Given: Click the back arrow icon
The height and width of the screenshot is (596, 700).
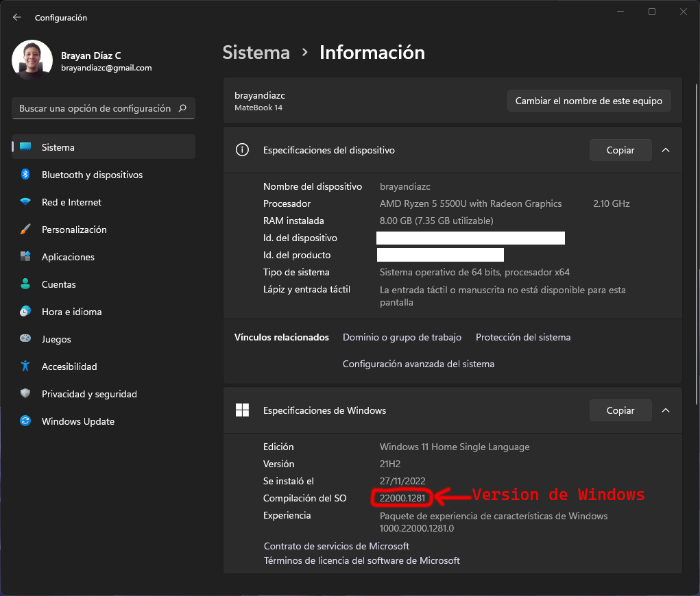Looking at the screenshot, I should [17, 17].
